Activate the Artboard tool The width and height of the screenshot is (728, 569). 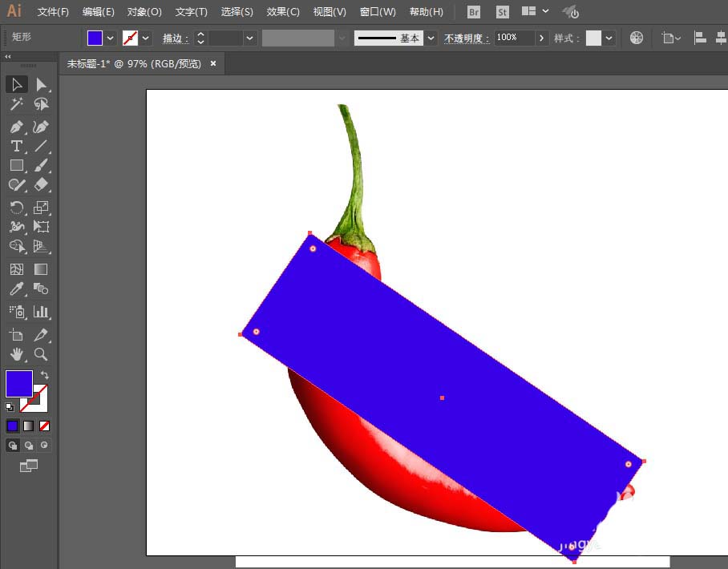(x=17, y=335)
